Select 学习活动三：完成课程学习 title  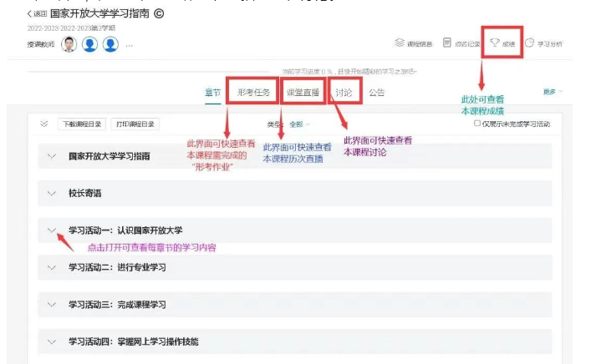click(x=117, y=305)
